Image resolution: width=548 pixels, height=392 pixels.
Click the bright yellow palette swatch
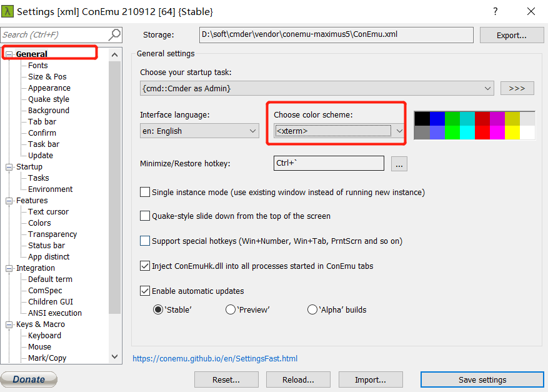(512, 133)
